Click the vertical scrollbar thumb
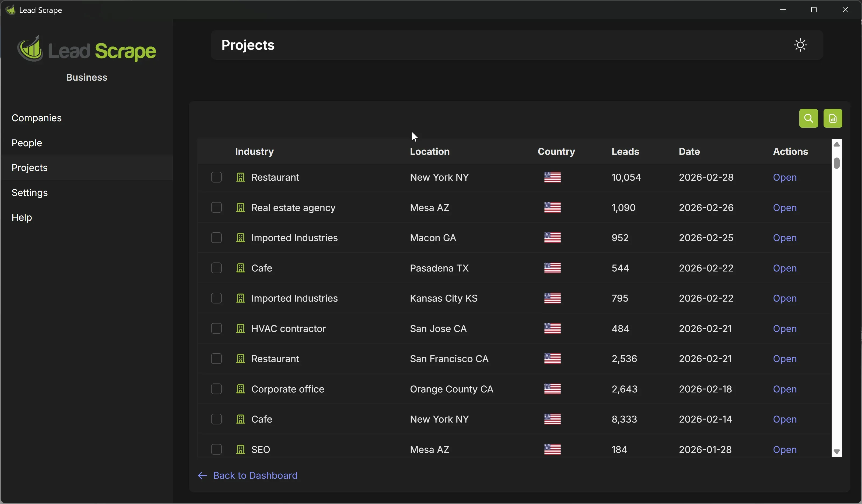The height and width of the screenshot is (504, 862). click(836, 163)
